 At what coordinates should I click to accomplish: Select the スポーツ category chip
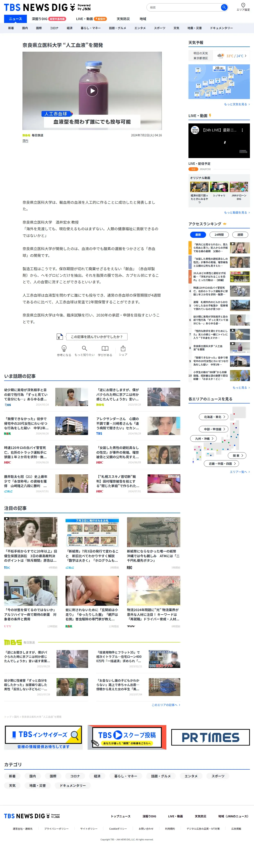coord(218,776)
